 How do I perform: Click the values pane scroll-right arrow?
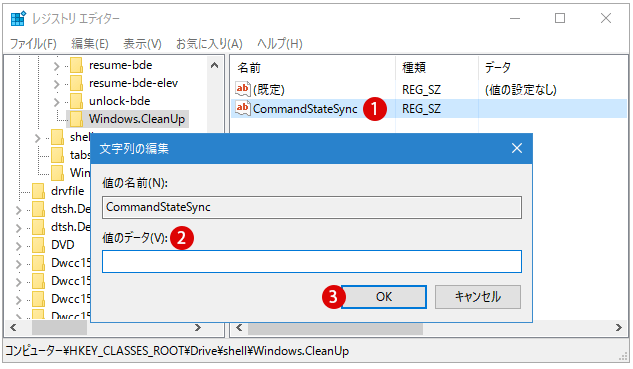coord(619,327)
